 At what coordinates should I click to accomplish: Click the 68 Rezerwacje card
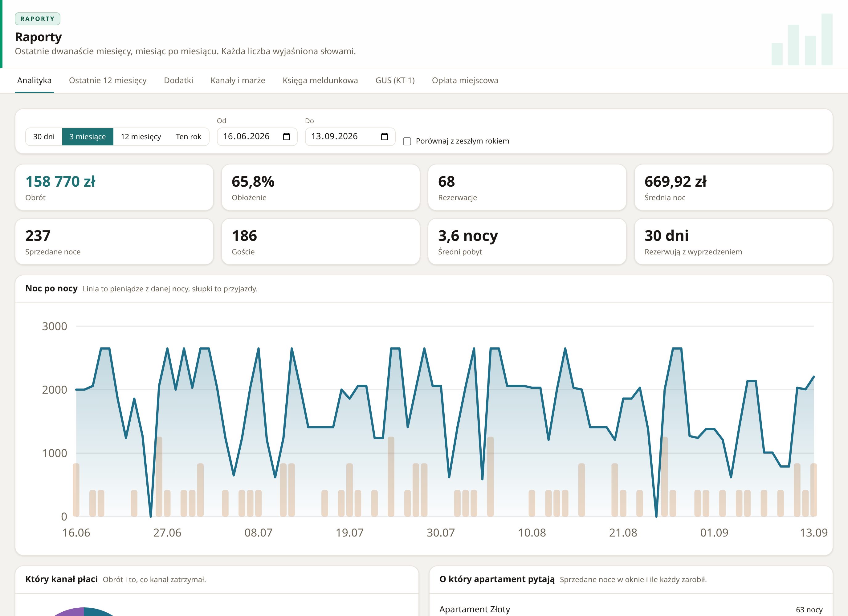[527, 187]
